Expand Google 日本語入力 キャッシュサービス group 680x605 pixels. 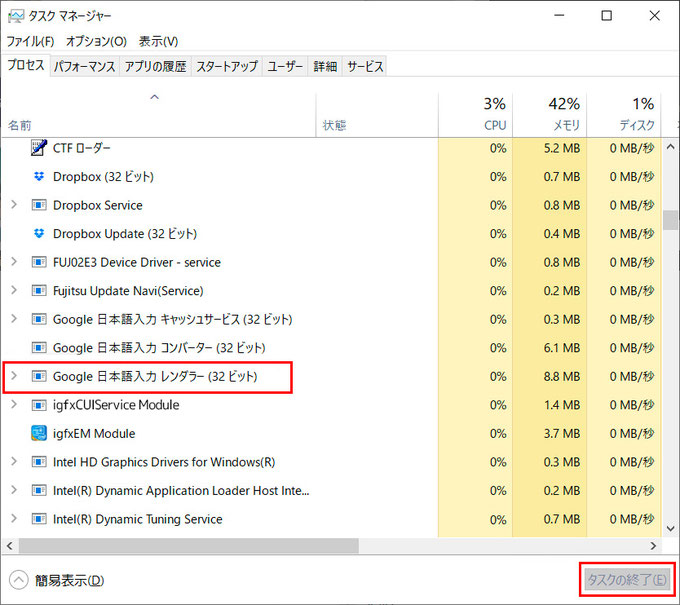[x=14, y=319]
